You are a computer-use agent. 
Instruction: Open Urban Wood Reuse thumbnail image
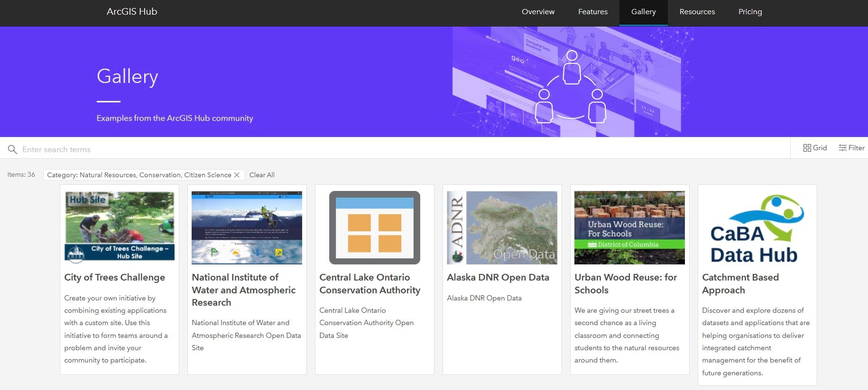point(629,227)
